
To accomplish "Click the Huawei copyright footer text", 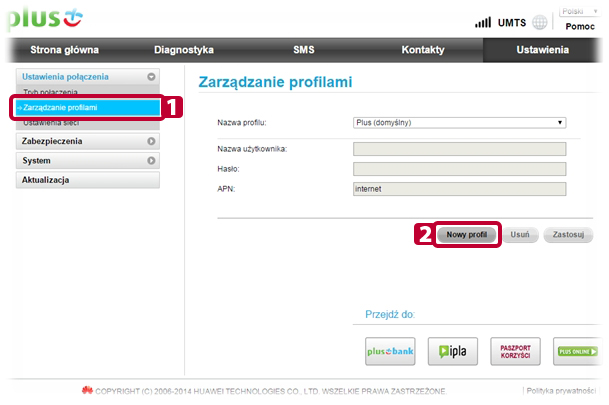I will point(271,391).
